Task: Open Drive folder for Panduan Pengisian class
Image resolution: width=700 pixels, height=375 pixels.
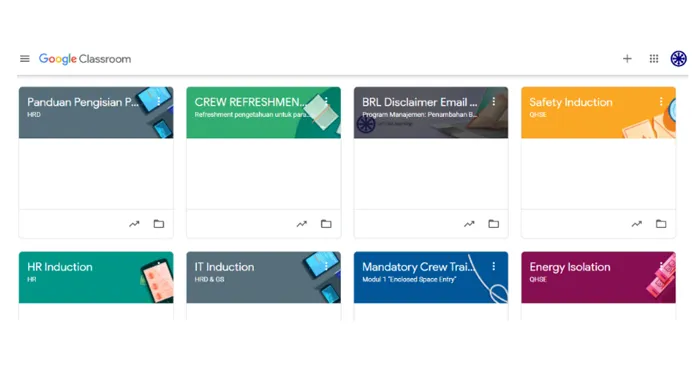Action: coord(158,224)
